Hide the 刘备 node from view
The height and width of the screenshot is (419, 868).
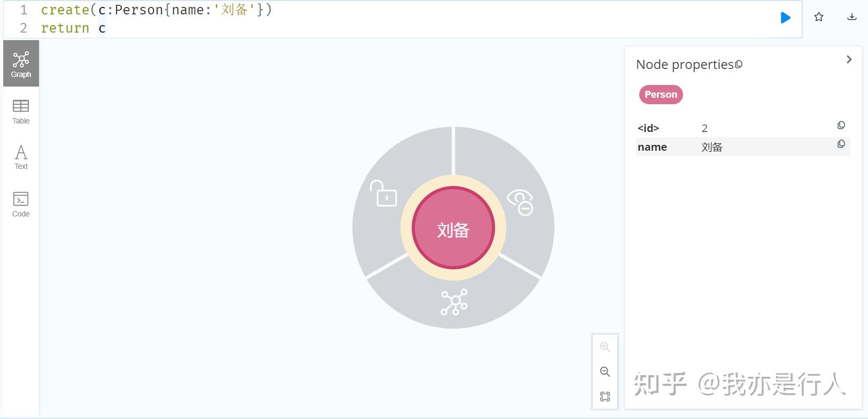[x=520, y=202]
